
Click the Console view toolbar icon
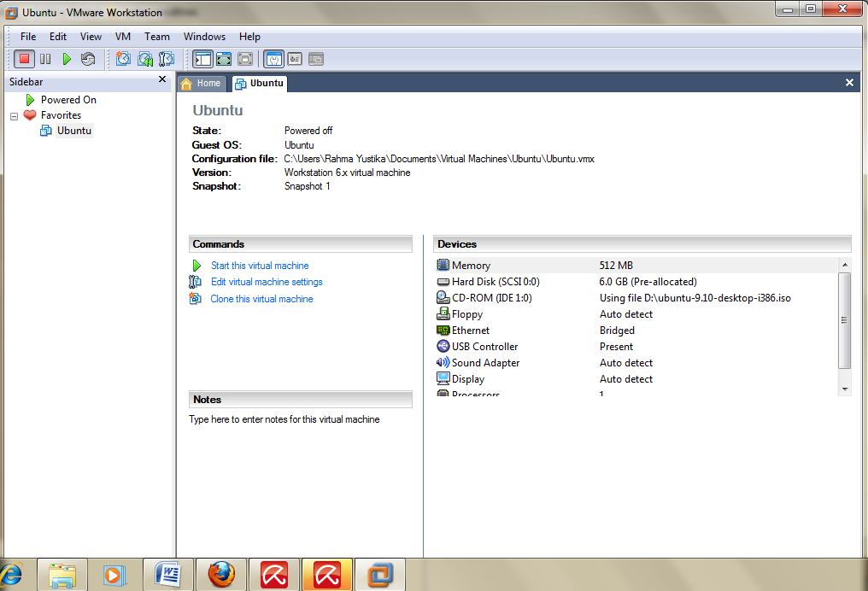(x=315, y=59)
